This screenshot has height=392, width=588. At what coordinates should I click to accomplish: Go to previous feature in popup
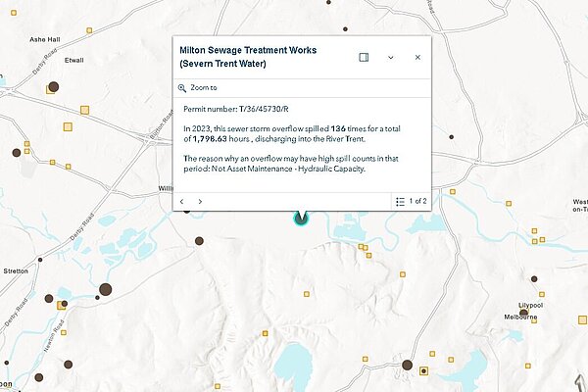tap(182, 202)
